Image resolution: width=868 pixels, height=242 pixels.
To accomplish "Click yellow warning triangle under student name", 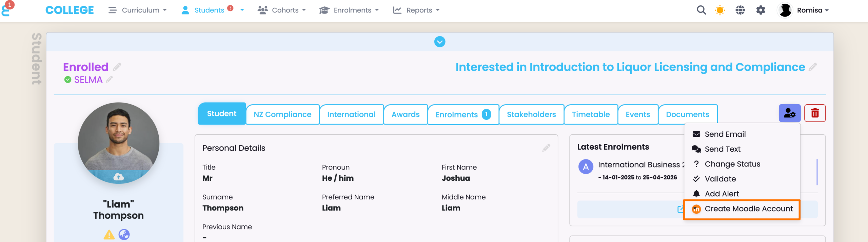I will [109, 235].
